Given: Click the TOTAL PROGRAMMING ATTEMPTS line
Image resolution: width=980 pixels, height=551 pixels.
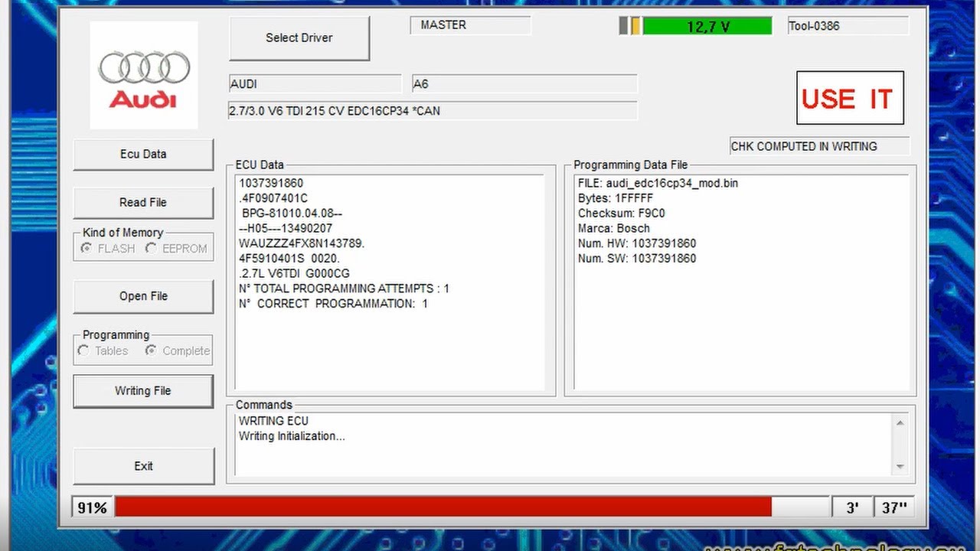Looking at the screenshot, I should [x=345, y=289].
